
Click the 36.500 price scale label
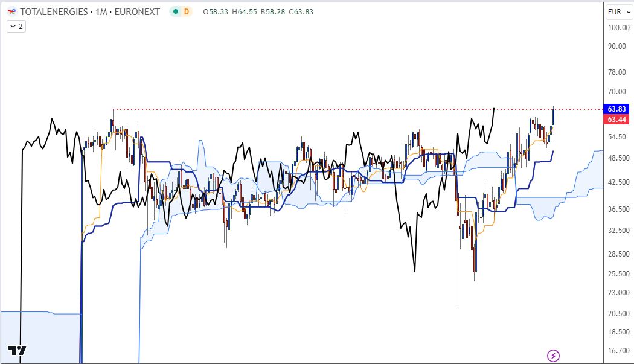(x=619, y=209)
